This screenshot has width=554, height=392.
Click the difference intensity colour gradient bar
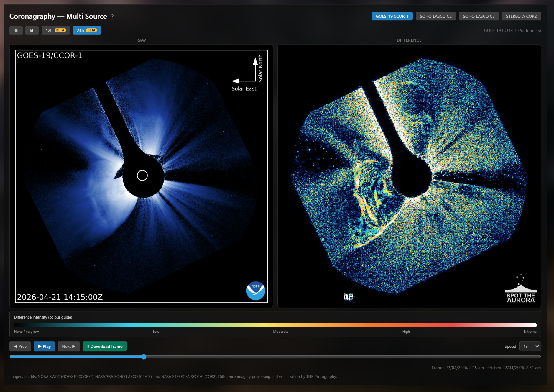[275, 325]
